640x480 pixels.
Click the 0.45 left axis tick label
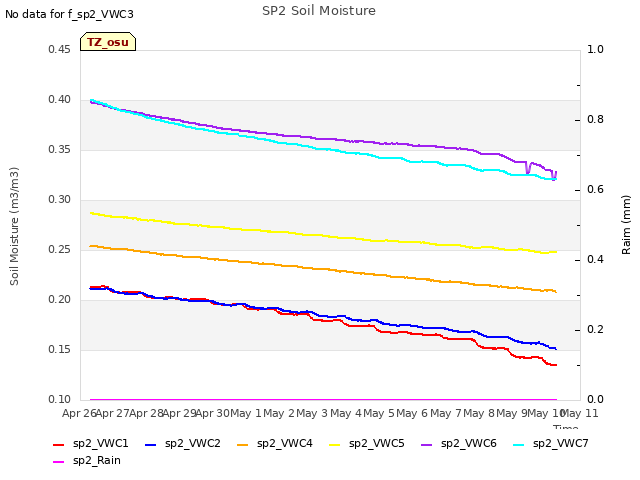59,50
